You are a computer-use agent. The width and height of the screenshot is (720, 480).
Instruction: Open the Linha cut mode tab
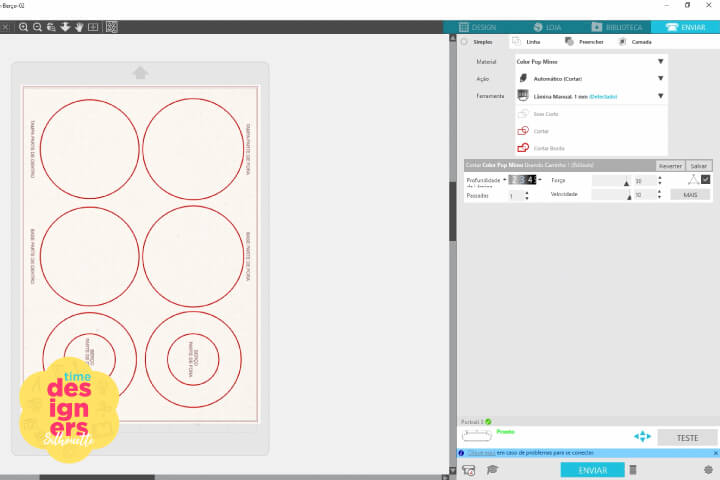click(527, 42)
